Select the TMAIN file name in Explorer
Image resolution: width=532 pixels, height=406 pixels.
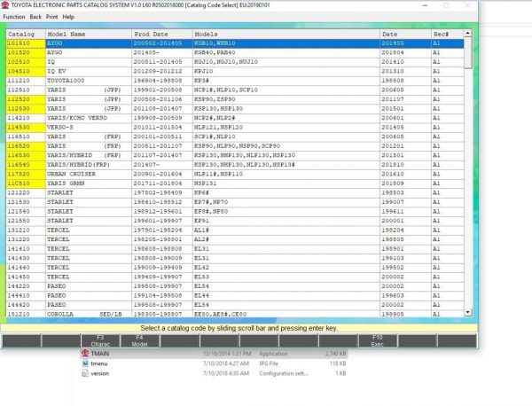click(x=99, y=354)
